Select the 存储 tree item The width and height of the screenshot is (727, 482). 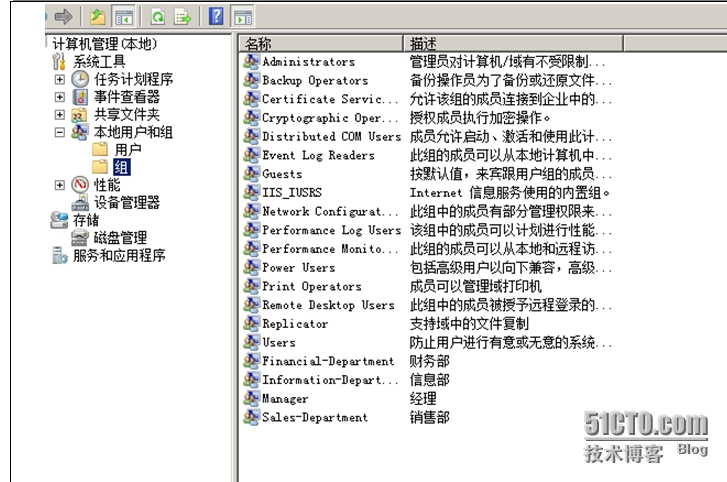(x=86, y=220)
